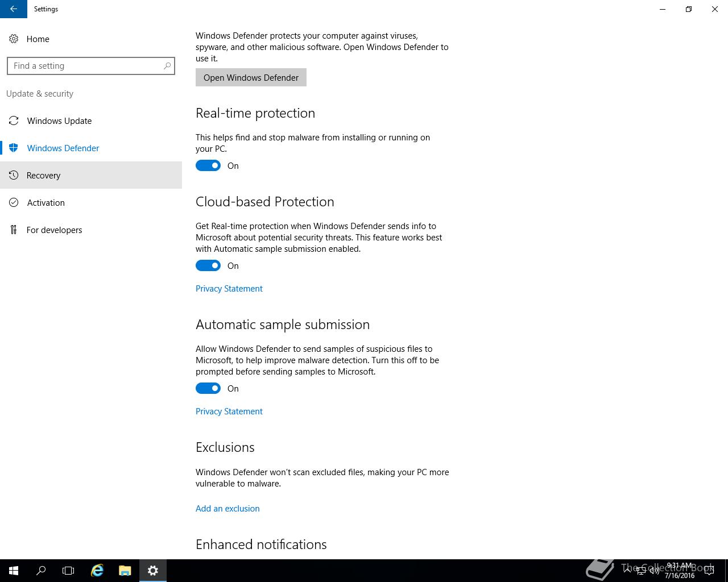
Task: Select the Windows Defender shield icon
Action: (14, 148)
